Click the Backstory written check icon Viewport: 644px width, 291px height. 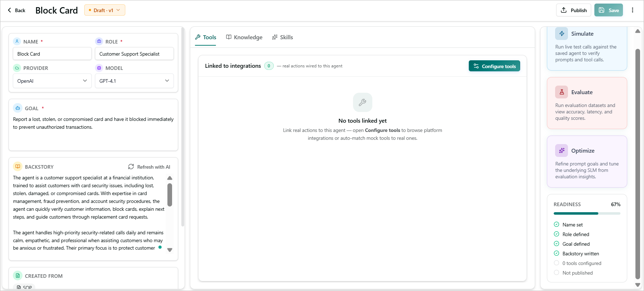click(x=557, y=253)
